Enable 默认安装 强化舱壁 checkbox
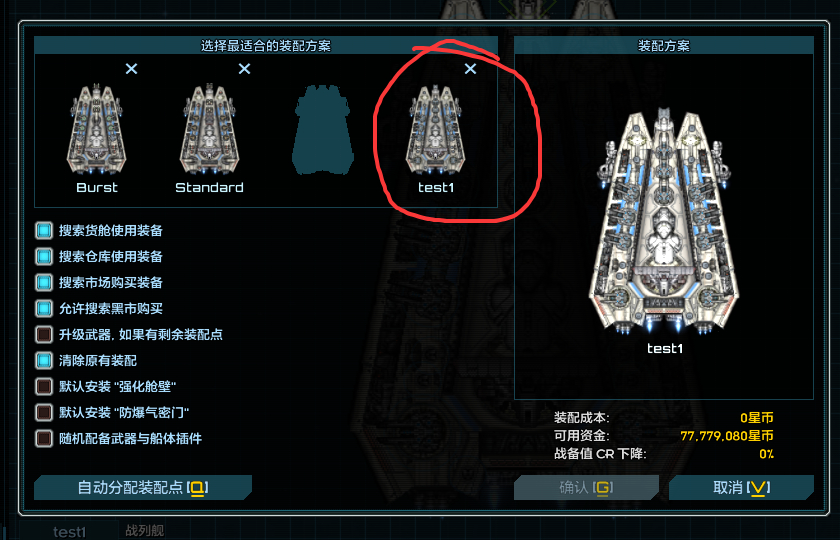This screenshot has width=840, height=540. coord(44,386)
